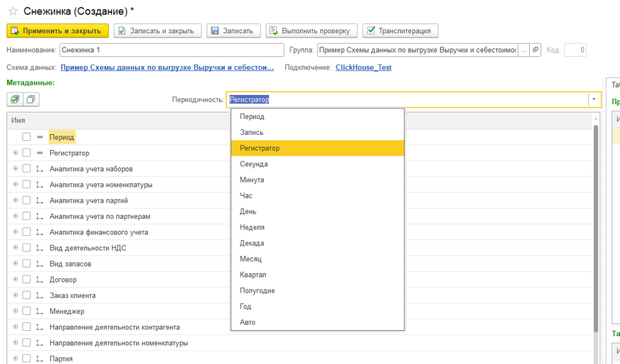Expand the Партия tree node
The height and width of the screenshot is (364, 620).
(x=16, y=359)
